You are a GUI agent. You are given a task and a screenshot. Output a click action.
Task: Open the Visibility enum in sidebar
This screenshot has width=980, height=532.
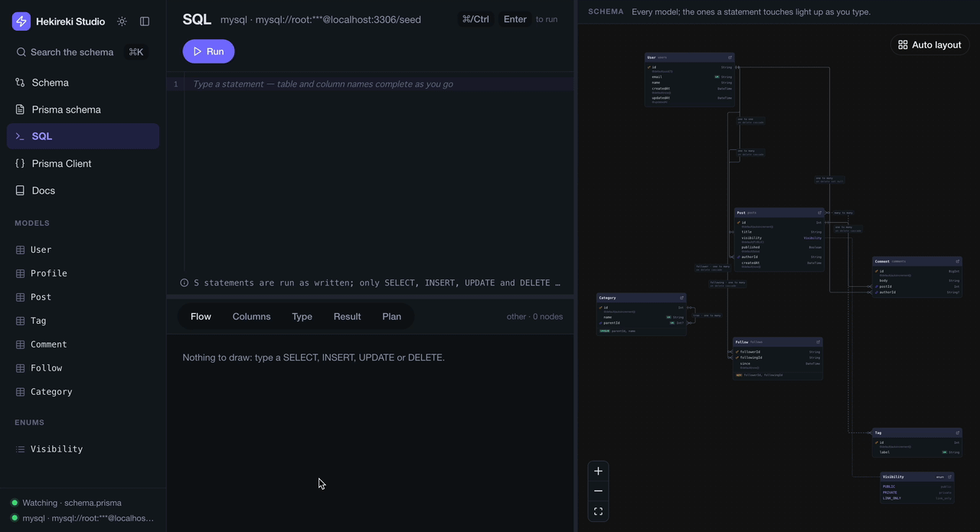point(83,449)
